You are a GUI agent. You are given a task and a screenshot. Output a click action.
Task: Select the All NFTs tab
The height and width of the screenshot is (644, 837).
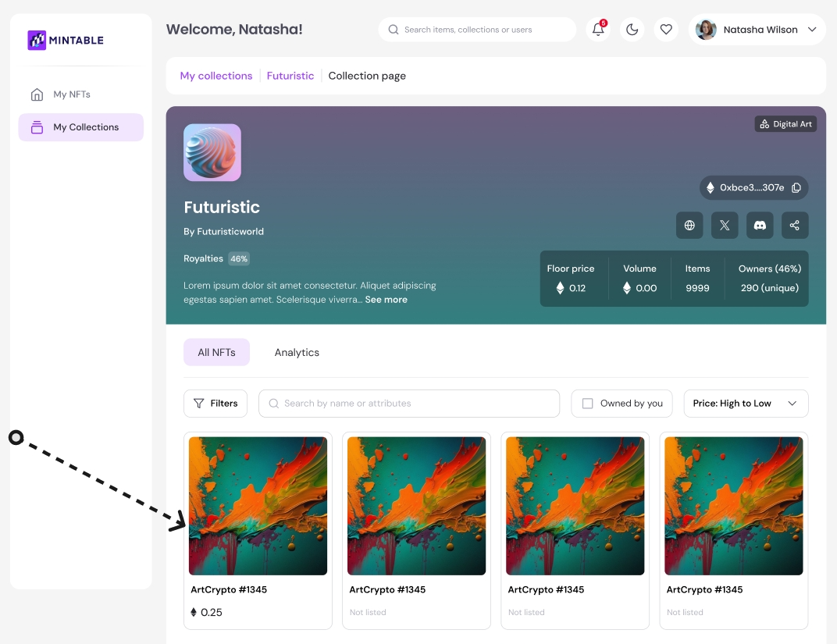(216, 353)
